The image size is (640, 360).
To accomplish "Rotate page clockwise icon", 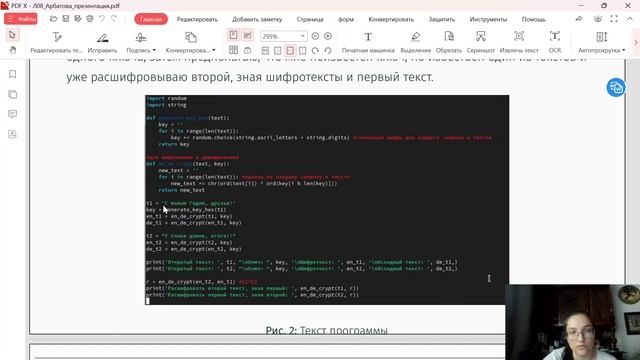I will (315, 51).
